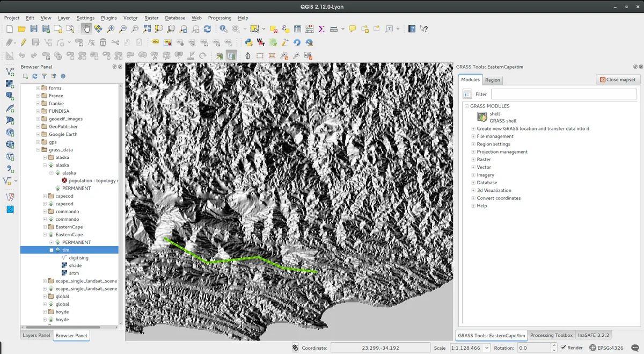Open the Python console
644x354 pixels.
point(248,42)
